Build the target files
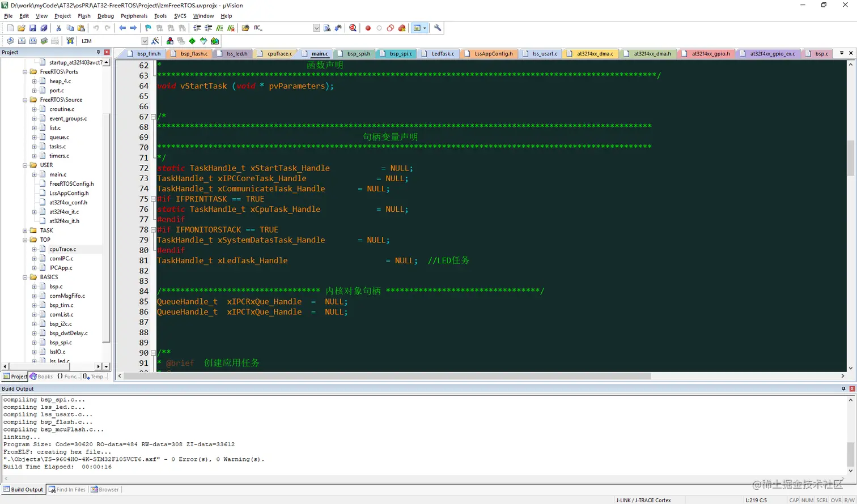This screenshot has width=857, height=504. coord(22,41)
